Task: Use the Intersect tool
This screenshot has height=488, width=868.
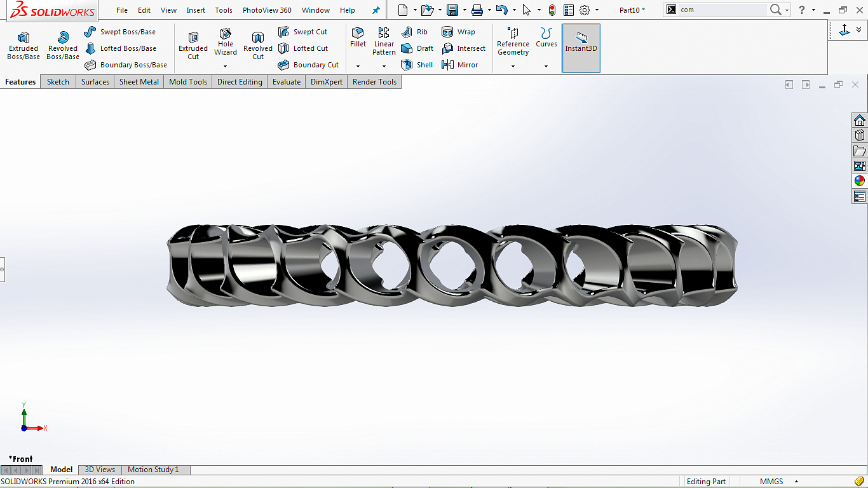Action: click(x=463, y=48)
